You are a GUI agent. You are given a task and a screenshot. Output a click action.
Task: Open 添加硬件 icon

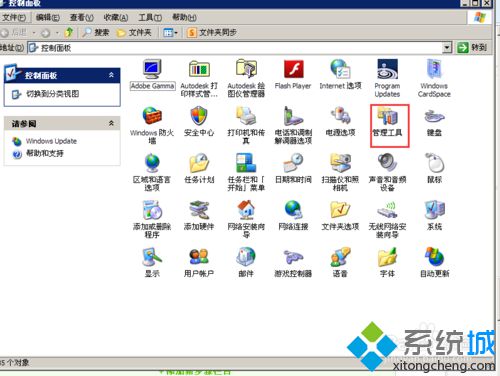tap(199, 215)
